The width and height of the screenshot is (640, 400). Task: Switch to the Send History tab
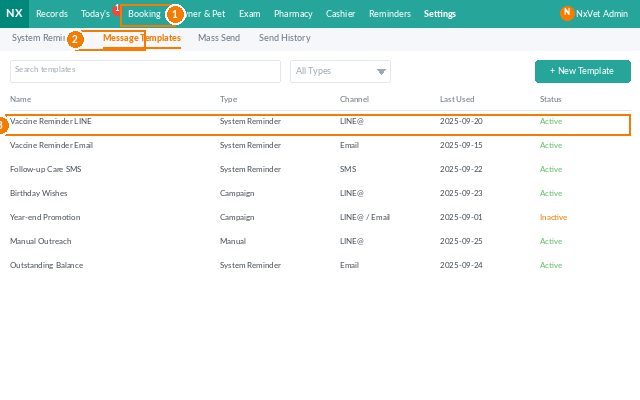(284, 38)
